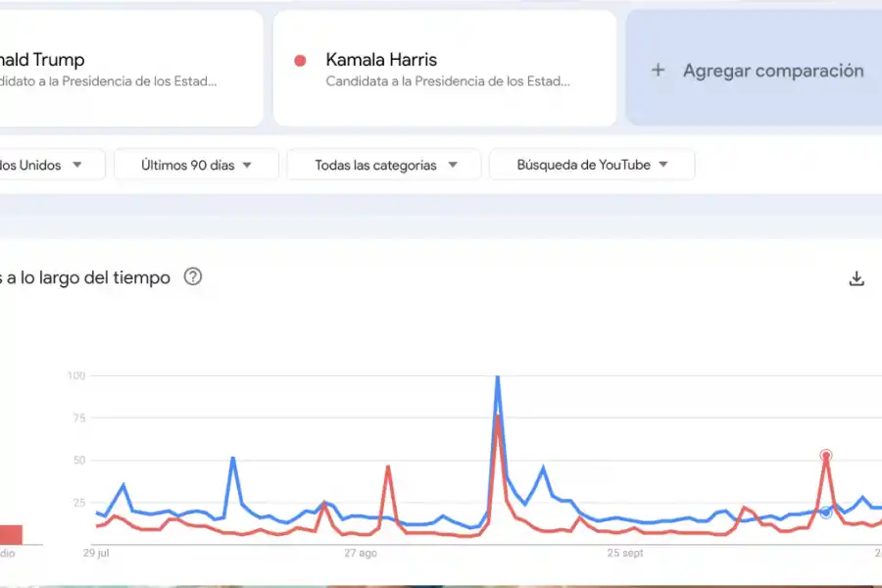Image resolution: width=882 pixels, height=588 pixels.
Task: Open the help tooltip beside 'a lo largo del tiempo'
Action: coord(193,277)
